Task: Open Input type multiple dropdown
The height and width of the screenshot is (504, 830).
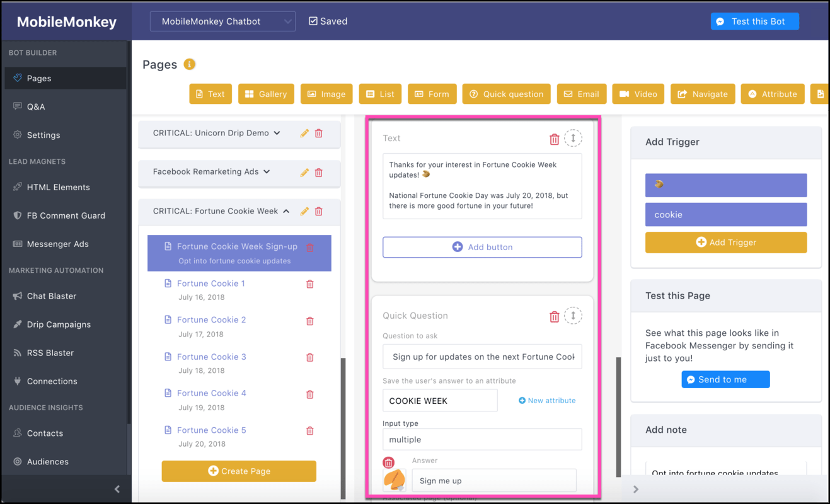Action: (x=482, y=440)
